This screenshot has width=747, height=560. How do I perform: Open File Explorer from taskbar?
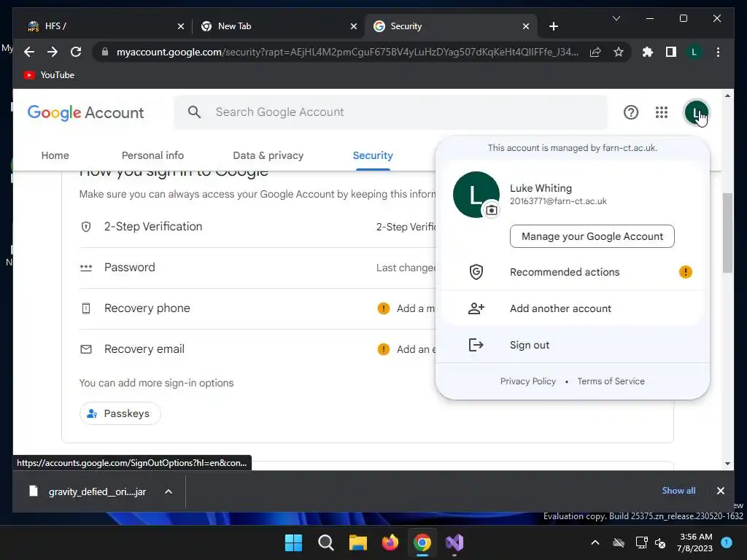pos(357,542)
